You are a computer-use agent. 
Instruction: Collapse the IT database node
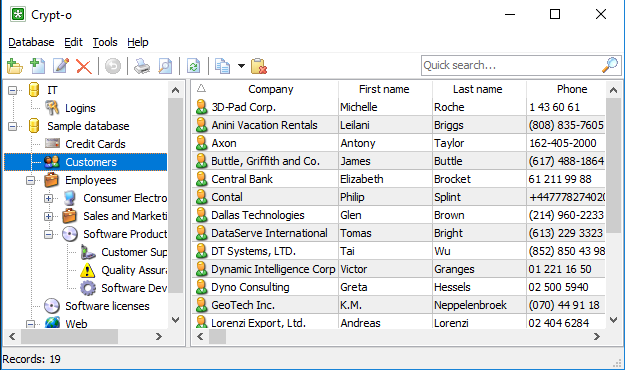click(x=13, y=91)
